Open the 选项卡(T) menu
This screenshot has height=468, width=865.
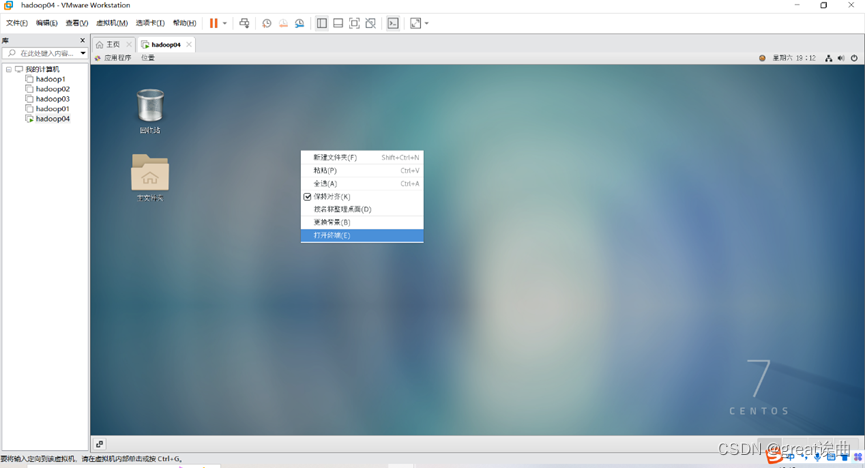[150, 23]
